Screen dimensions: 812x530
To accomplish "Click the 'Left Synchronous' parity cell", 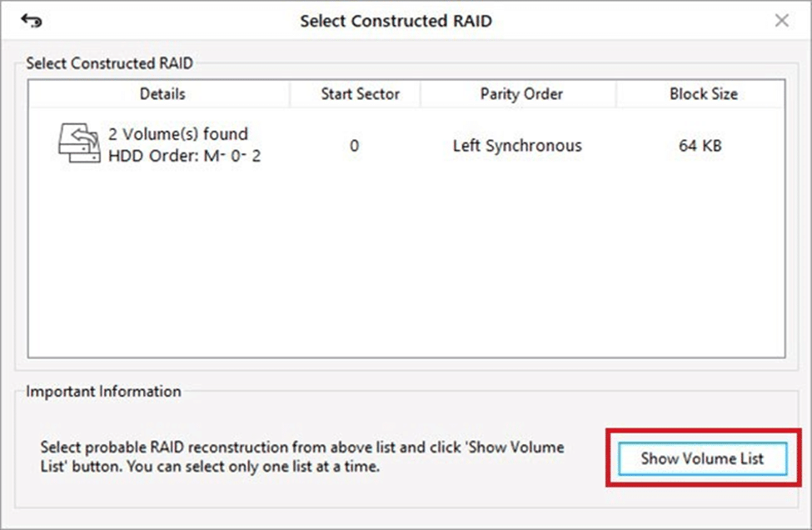I will click(517, 146).
